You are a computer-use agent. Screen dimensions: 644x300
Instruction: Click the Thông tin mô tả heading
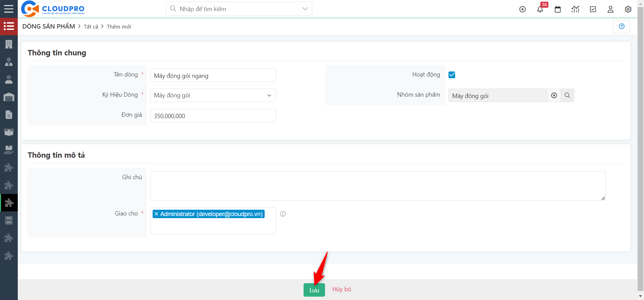(56, 155)
